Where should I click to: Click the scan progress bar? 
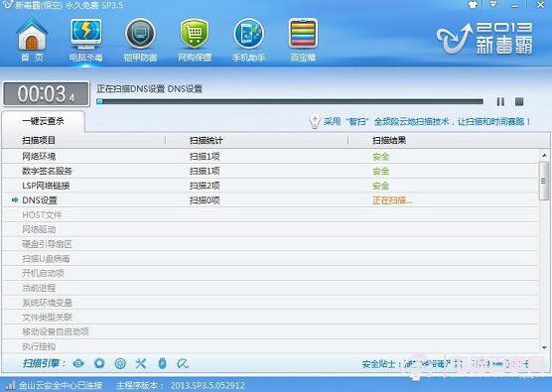[290, 101]
